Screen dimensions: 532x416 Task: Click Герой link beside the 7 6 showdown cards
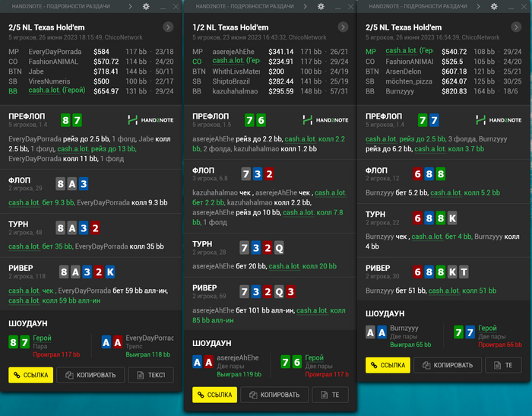point(314,357)
